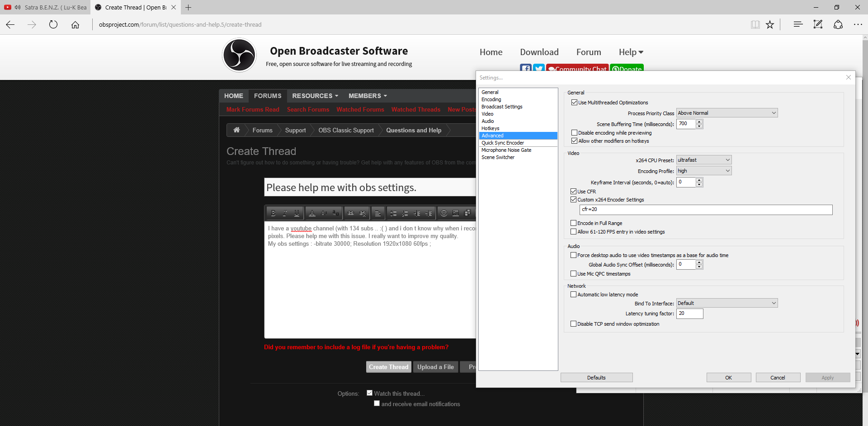Outdent the text in the editor
Image resolution: width=868 pixels, height=426 pixels.
click(x=417, y=213)
